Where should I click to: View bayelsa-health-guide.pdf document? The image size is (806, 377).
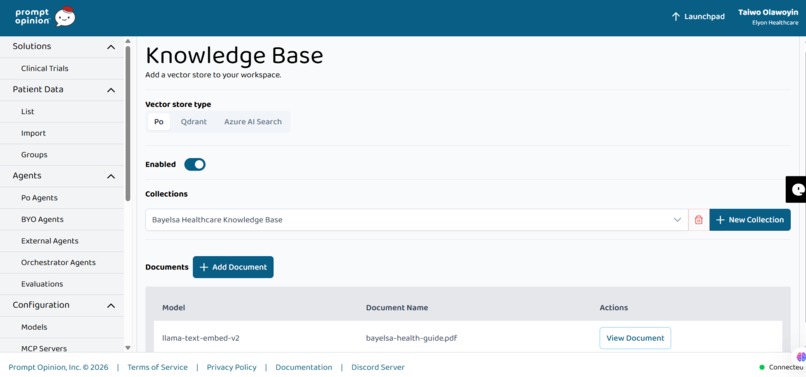coord(635,338)
